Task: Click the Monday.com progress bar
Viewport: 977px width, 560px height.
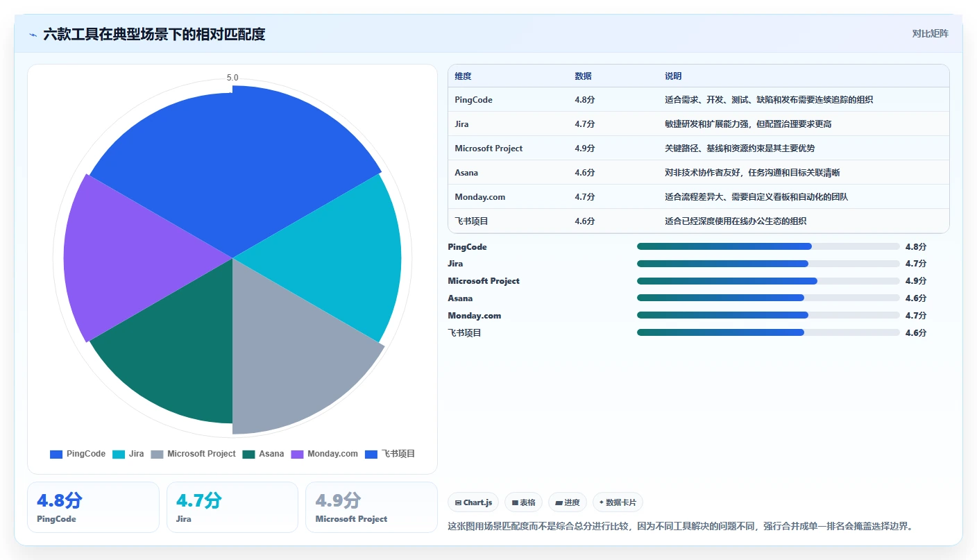Action: pos(768,315)
